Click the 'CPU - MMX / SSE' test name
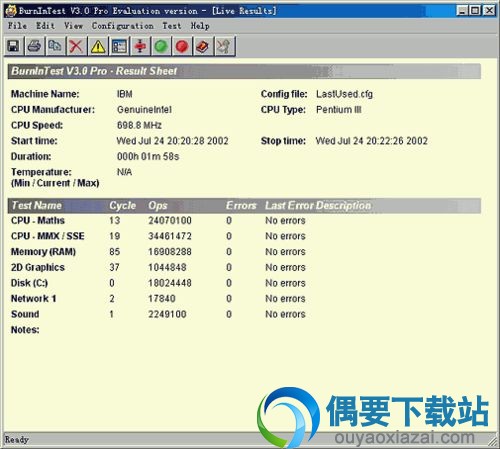Viewport: 500px width, 449px height. point(48,236)
